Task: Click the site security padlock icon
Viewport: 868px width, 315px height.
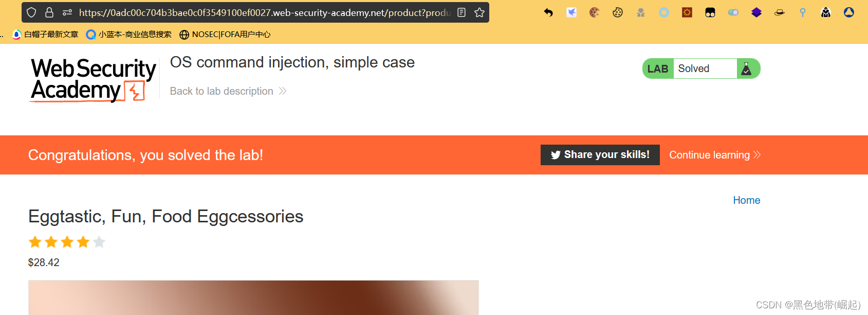Action: pyautogui.click(x=49, y=12)
